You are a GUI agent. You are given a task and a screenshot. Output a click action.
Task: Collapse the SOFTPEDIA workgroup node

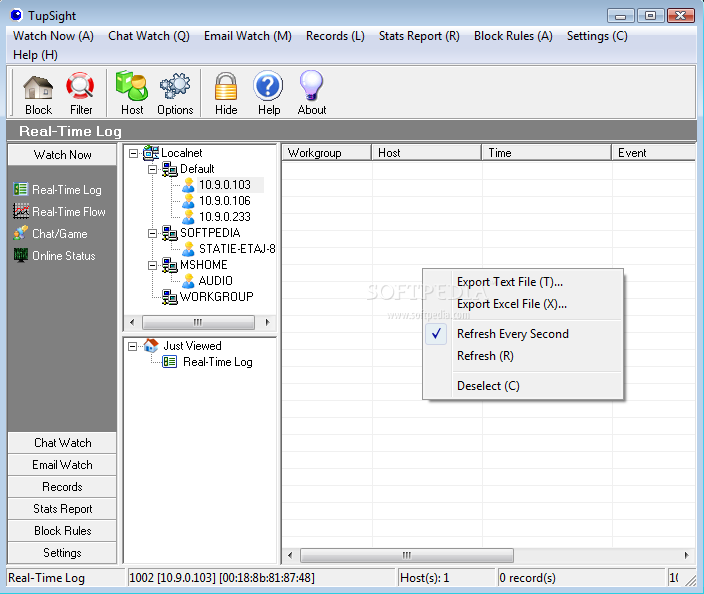153,233
